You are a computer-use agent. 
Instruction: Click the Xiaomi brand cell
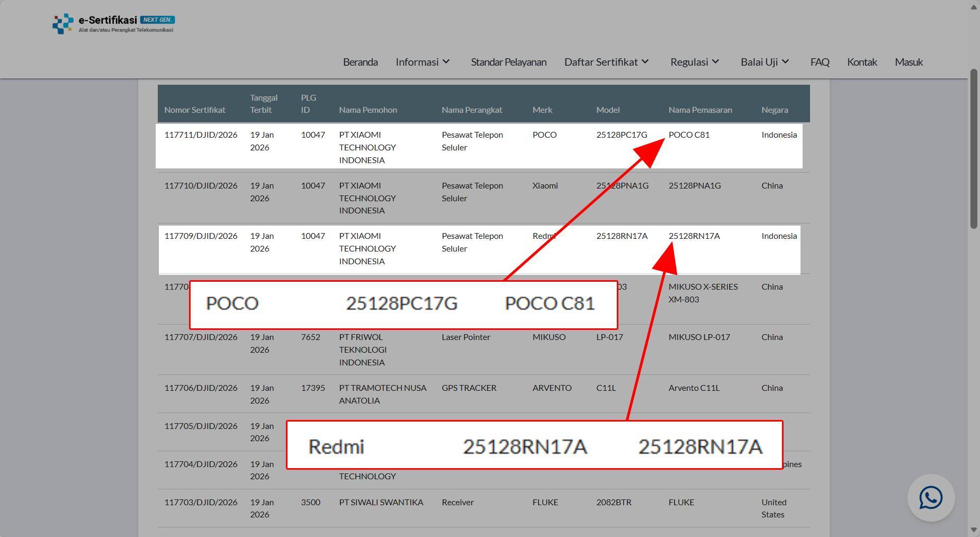pos(545,185)
